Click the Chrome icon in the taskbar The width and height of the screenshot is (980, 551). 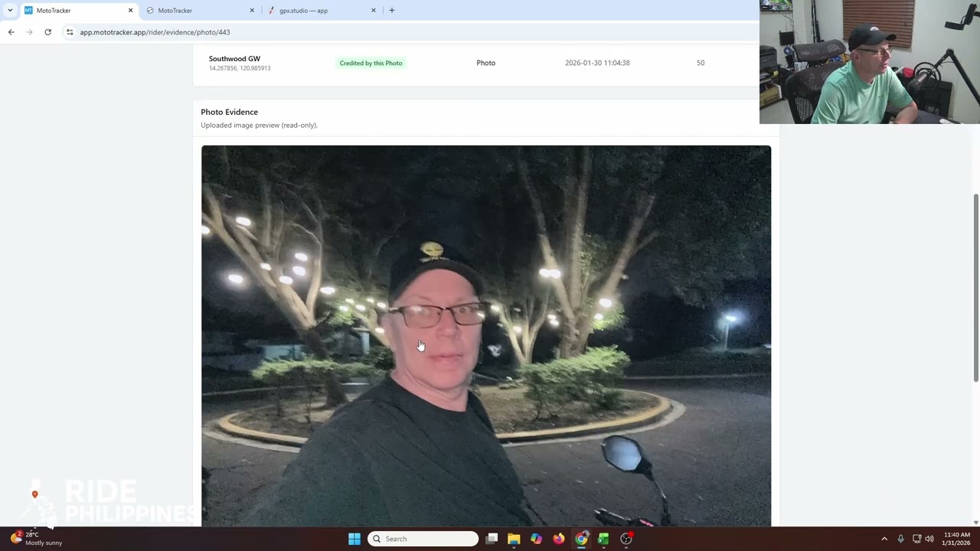(581, 539)
